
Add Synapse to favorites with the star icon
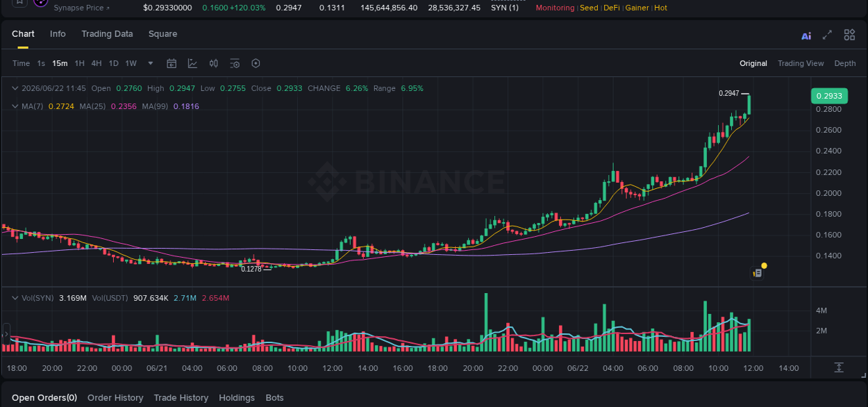19,2
